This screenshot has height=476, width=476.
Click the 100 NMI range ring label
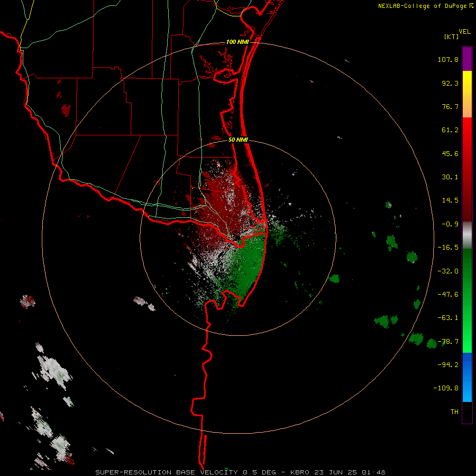click(x=237, y=42)
